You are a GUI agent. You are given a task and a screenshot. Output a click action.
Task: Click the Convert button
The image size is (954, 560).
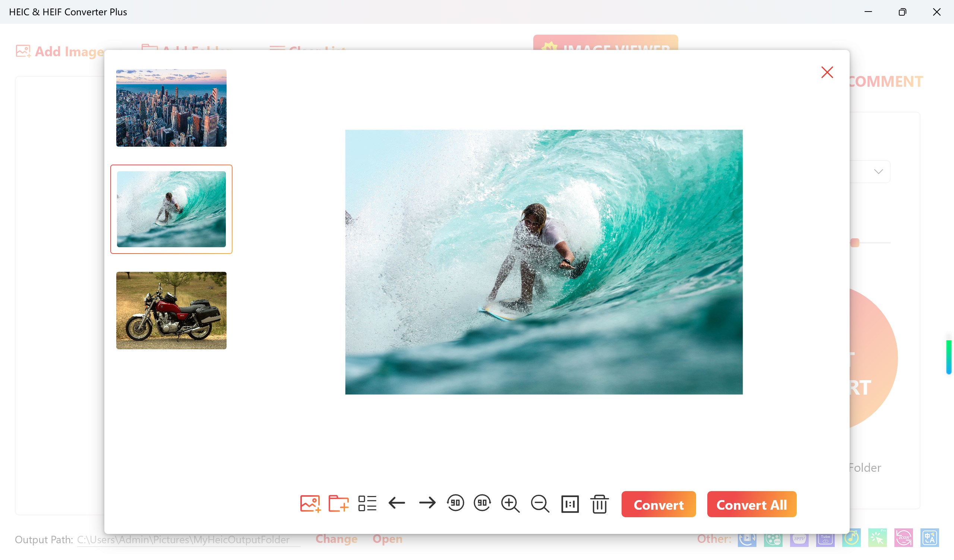658,505
